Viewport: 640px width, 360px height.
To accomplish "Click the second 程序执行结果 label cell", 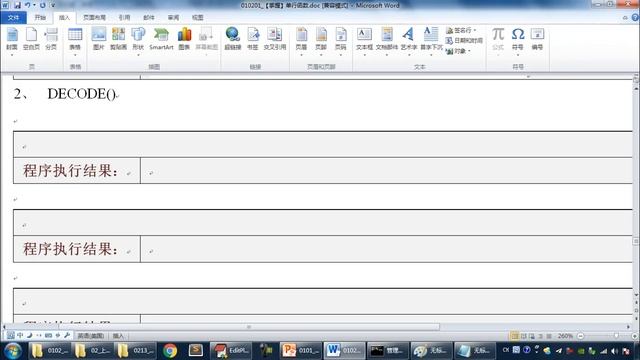I will tap(77, 249).
